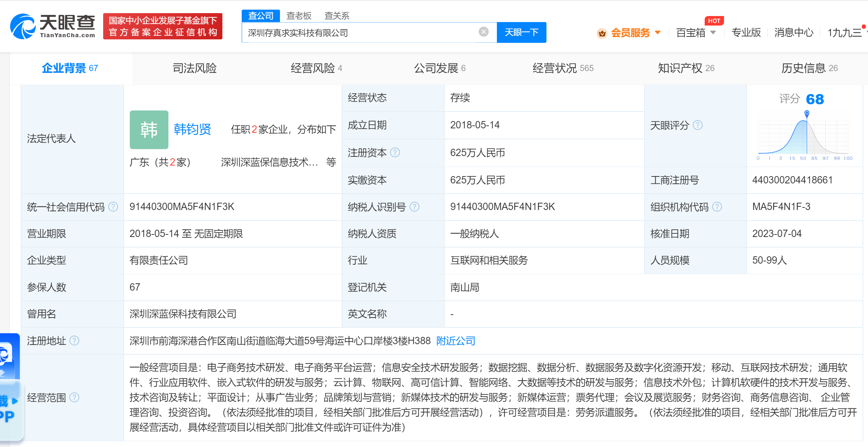Image resolution: width=868 pixels, height=447 pixels.
Task: Click the staff size value 50-99人
Action: (770, 260)
